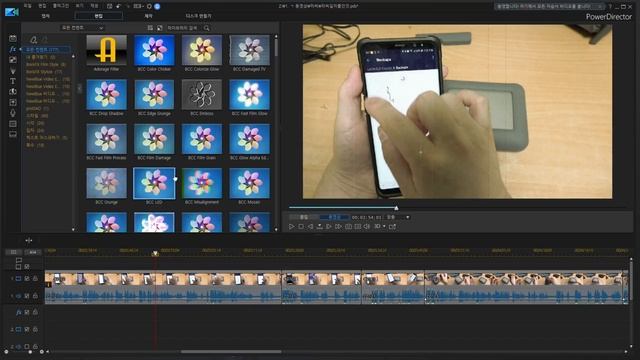Click the timeline view mode button

point(13,252)
